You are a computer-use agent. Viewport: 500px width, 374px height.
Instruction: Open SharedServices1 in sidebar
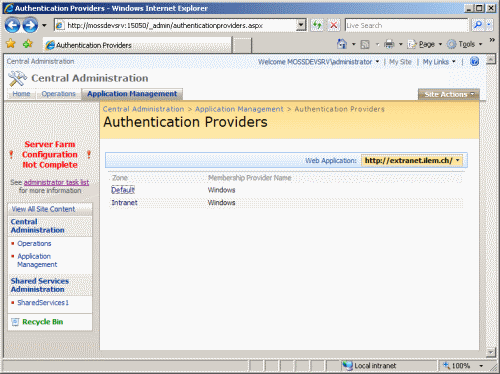(43, 303)
